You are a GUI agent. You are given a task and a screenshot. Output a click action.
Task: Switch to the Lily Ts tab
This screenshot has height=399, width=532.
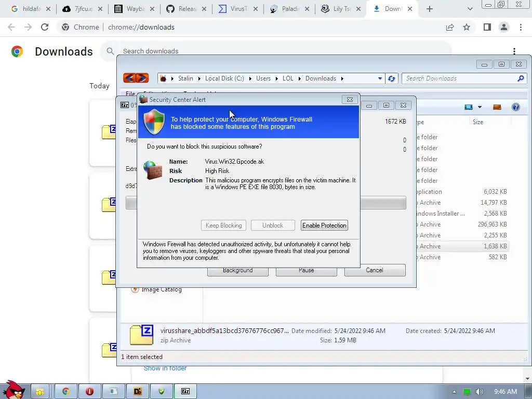click(341, 9)
